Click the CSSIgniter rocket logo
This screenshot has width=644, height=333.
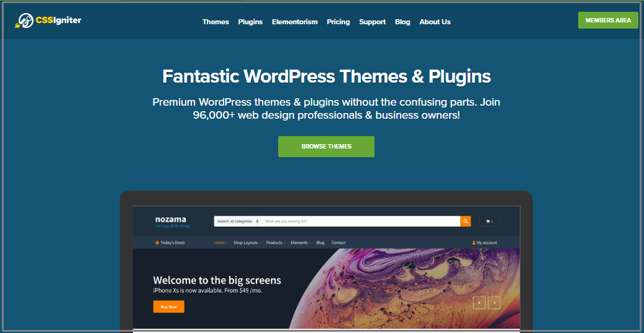click(48, 20)
